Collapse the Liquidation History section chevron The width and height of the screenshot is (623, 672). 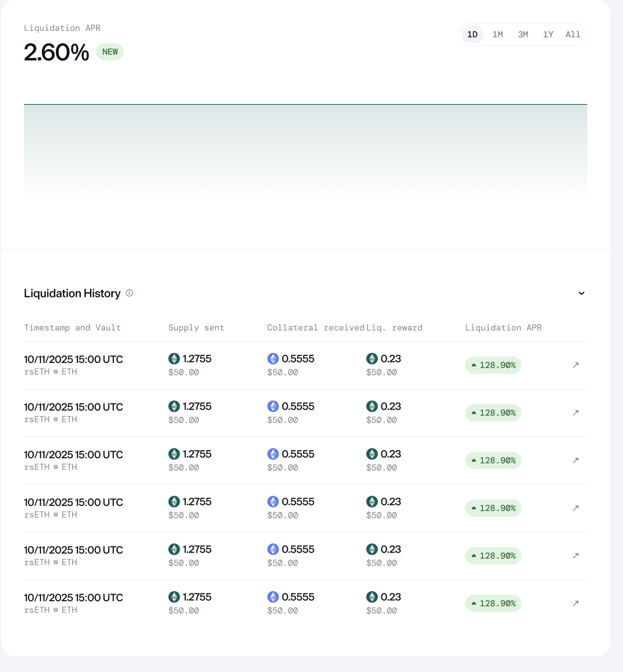pyautogui.click(x=581, y=293)
